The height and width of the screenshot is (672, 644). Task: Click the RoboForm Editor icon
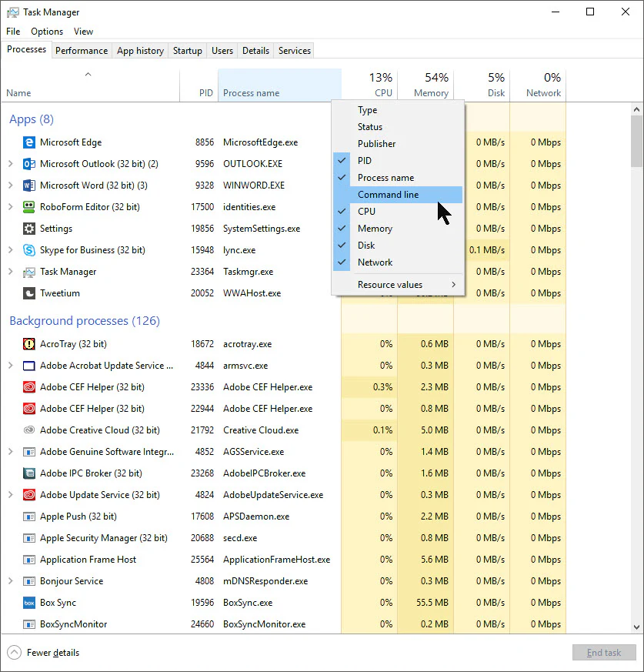click(28, 207)
